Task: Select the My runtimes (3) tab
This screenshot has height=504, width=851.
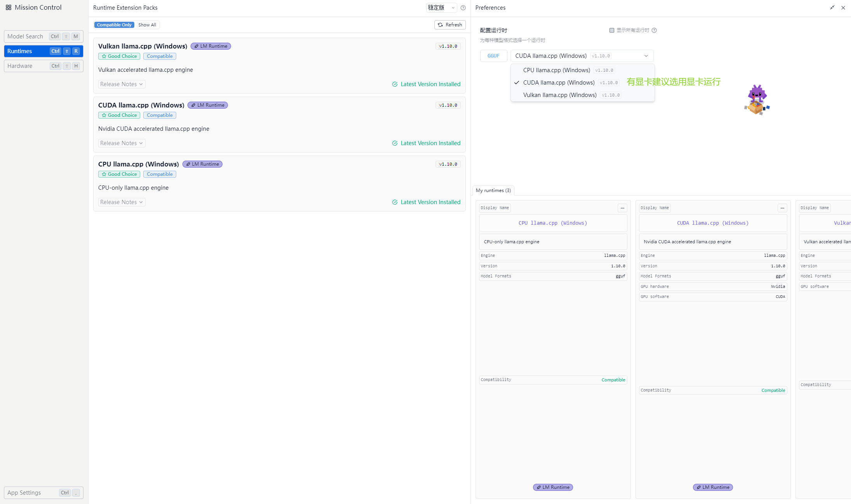Action: click(x=493, y=191)
